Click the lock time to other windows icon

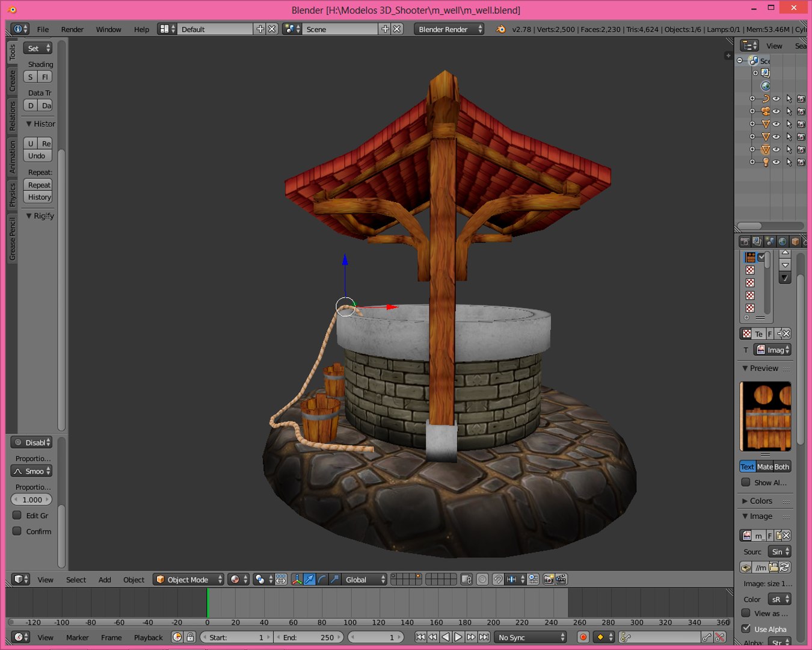pyautogui.click(x=190, y=637)
